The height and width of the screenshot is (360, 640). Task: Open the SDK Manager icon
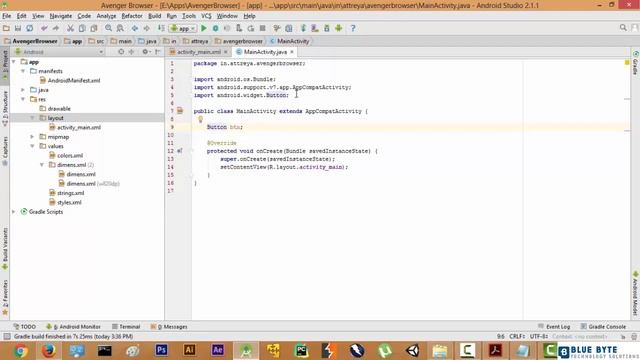tap(327, 28)
